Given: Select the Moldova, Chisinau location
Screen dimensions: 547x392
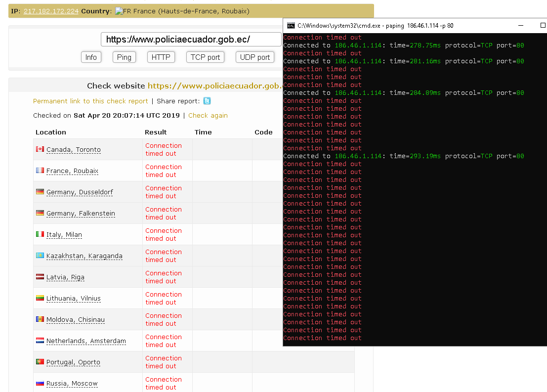Looking at the screenshot, I should (x=75, y=320).
